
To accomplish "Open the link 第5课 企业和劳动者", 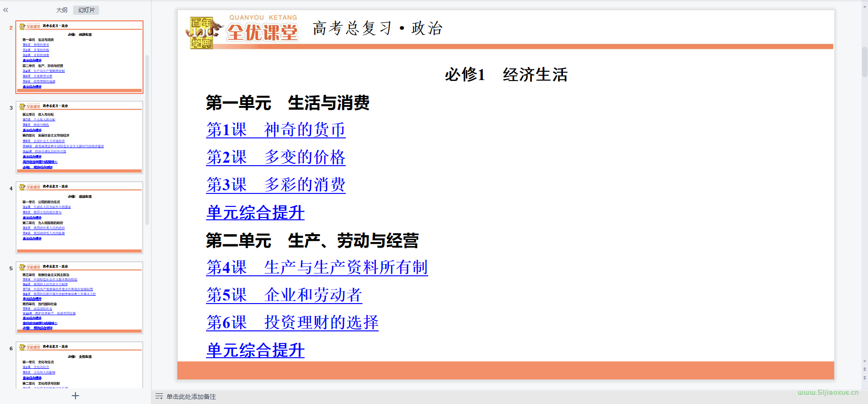I will tap(284, 295).
